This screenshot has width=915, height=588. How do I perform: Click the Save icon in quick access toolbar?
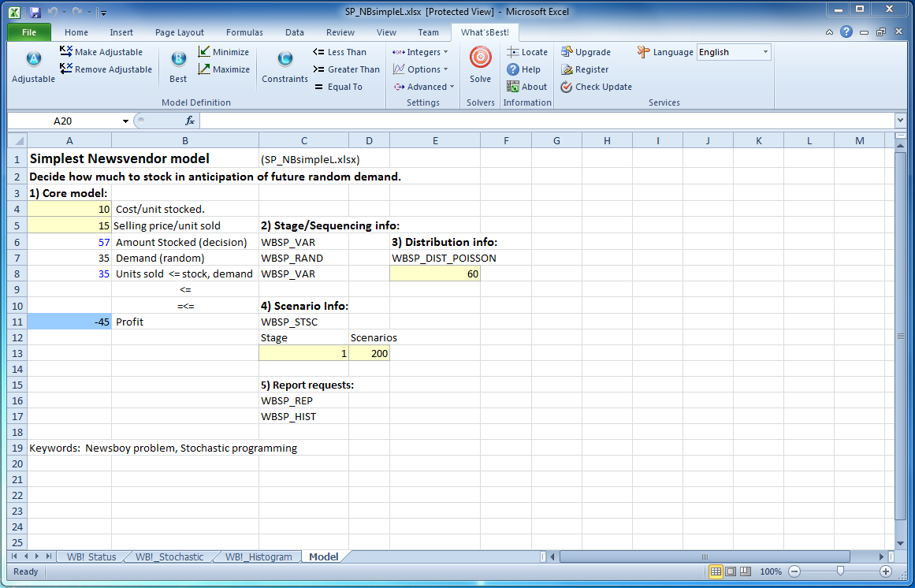pyautogui.click(x=35, y=12)
